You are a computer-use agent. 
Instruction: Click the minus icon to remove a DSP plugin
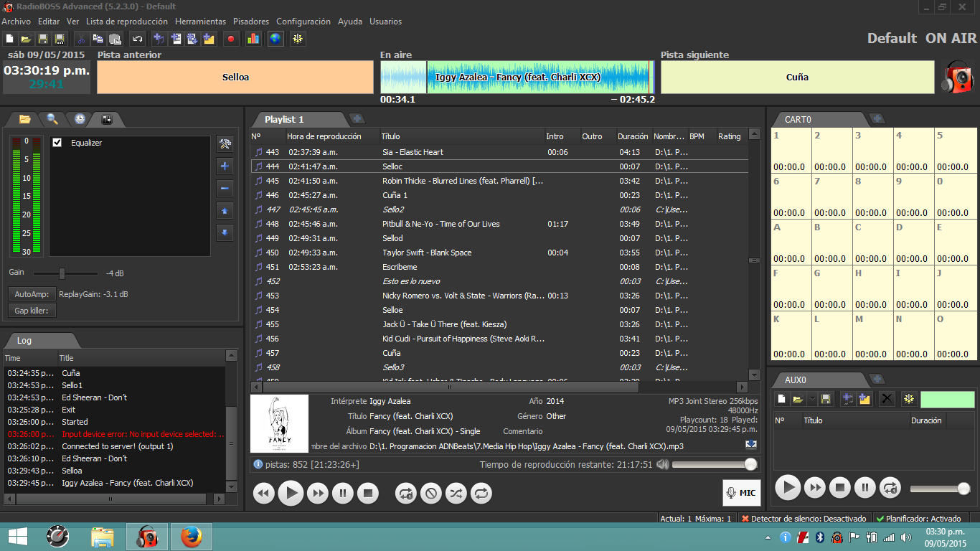225,189
